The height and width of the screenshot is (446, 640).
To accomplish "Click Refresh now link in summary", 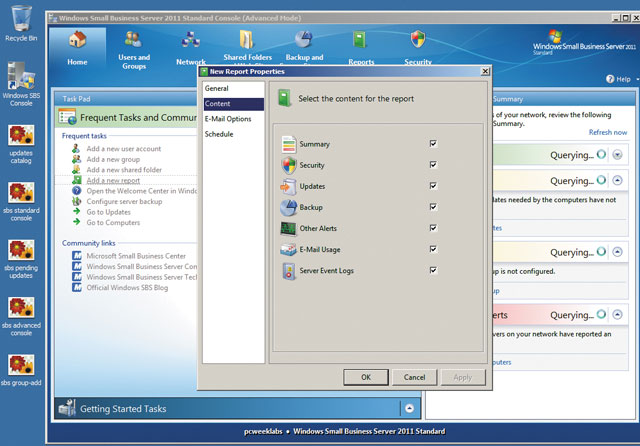I will 608,132.
